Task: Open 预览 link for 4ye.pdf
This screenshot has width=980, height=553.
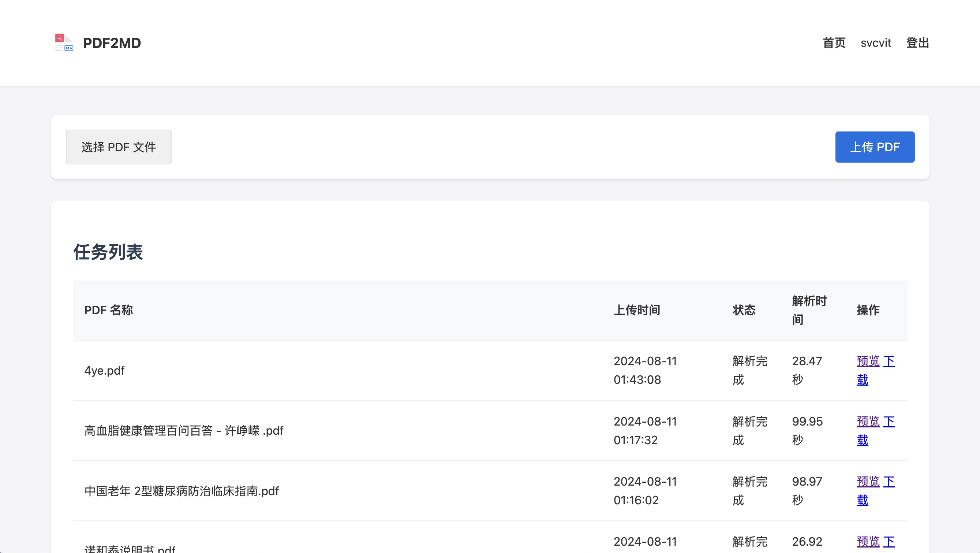Action: 868,361
